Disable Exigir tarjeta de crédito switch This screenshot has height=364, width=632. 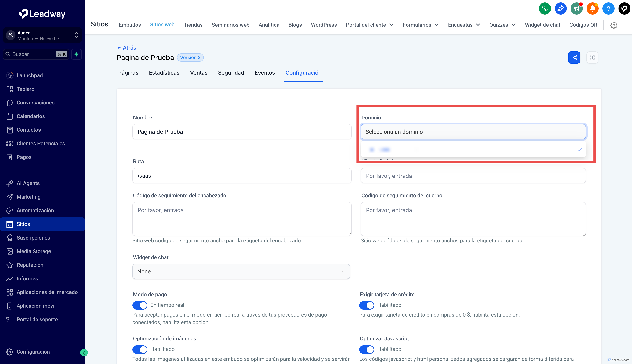click(x=367, y=305)
